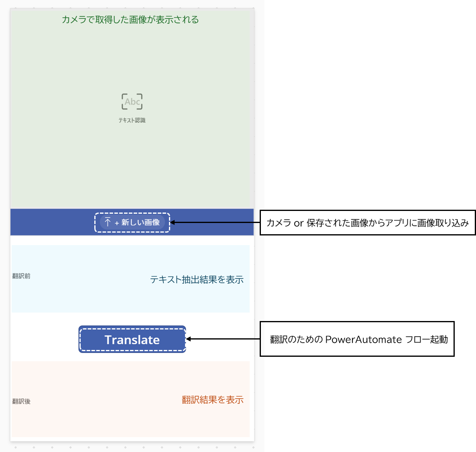
Task: Click the Translate button
Action: click(x=132, y=339)
